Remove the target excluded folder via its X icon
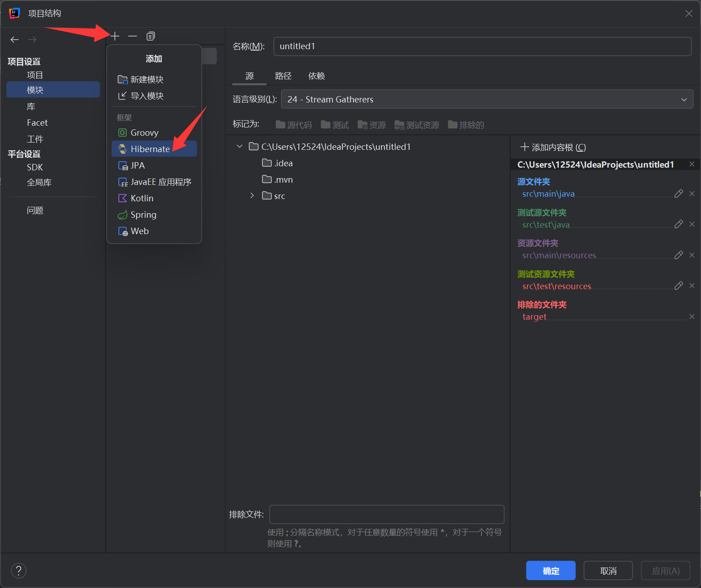Viewport: 701px width, 588px height. pos(691,316)
